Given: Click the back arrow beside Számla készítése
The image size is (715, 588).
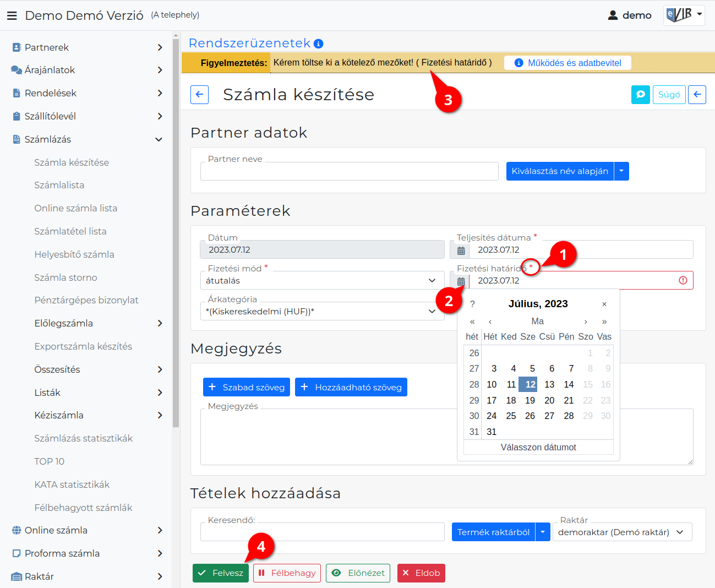Looking at the screenshot, I should point(199,95).
